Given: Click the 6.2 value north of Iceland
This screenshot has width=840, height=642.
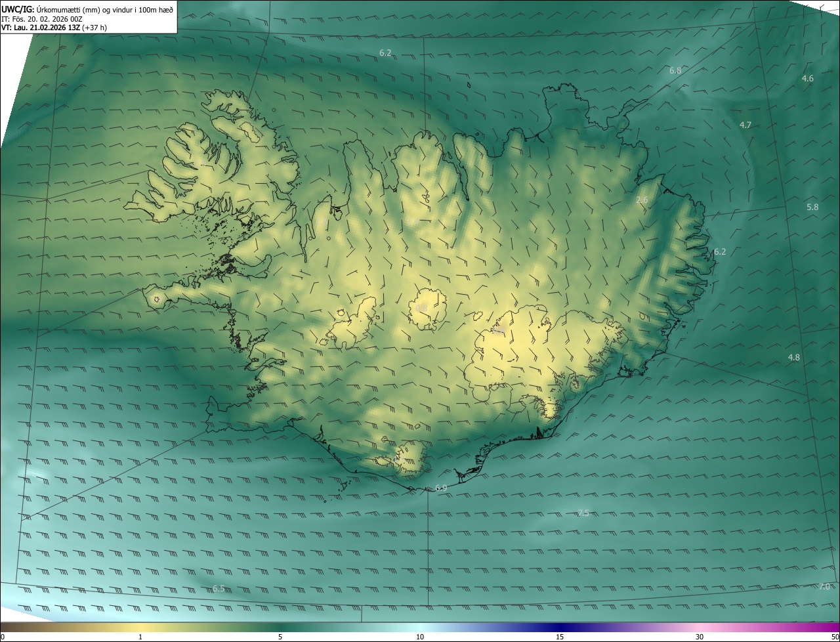Looking at the screenshot, I should pos(385,53).
